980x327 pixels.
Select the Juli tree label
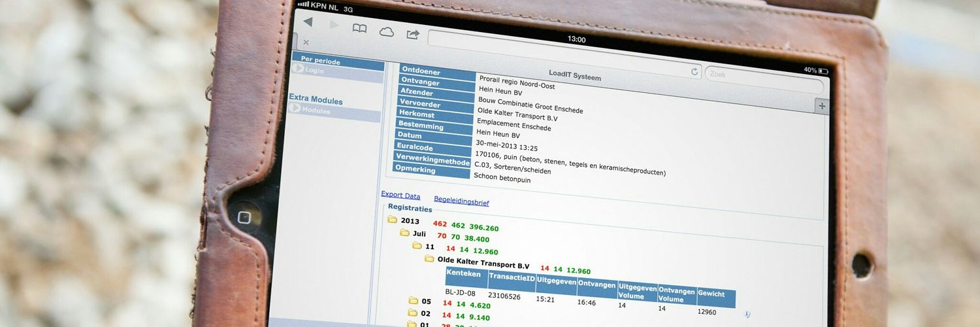tap(419, 233)
